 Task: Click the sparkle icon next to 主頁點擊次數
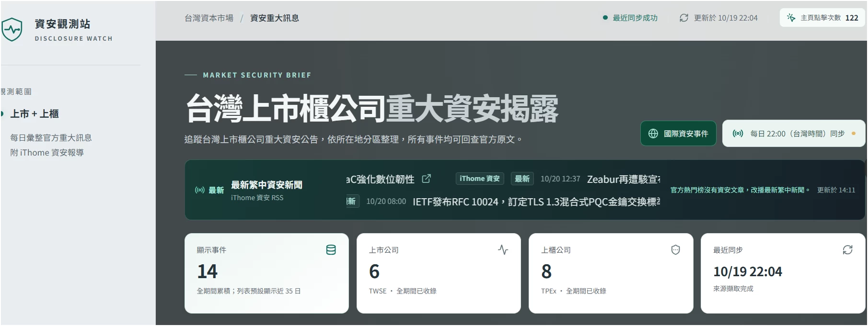pos(791,18)
